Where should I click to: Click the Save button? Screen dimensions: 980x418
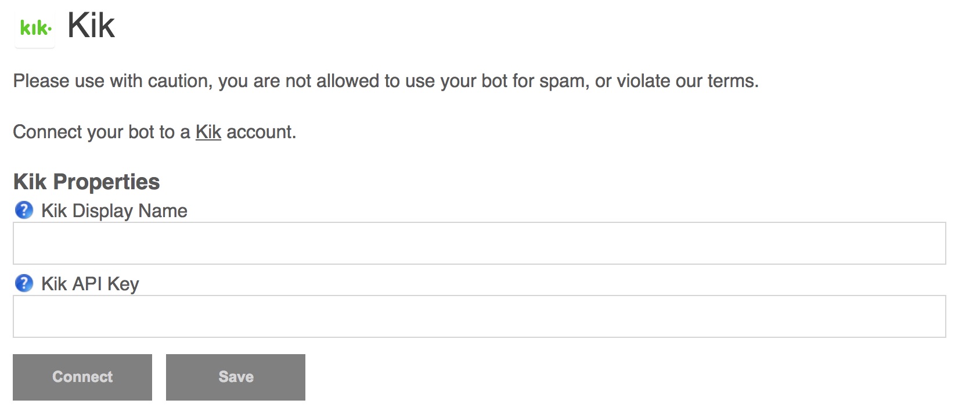pyautogui.click(x=236, y=377)
